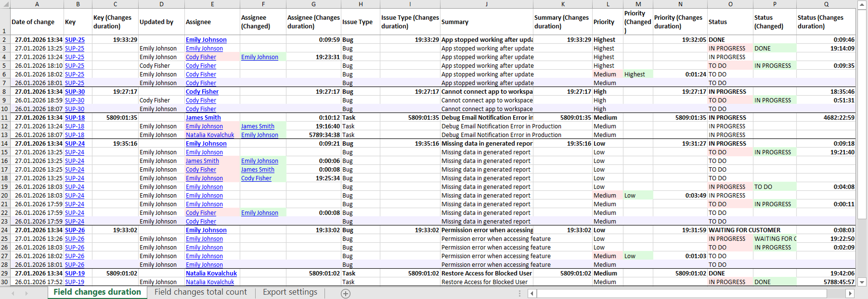Open the SUP-25 key link in row 2
This screenshot has width=868, height=299.
tap(75, 40)
